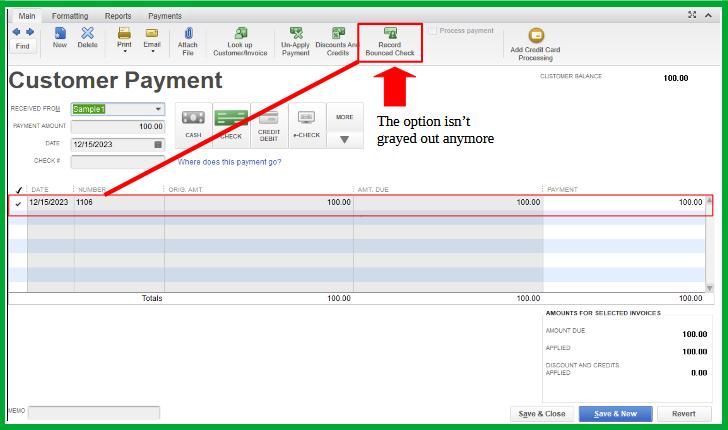Image resolution: width=728 pixels, height=430 pixels.
Task: Click the PAYMENT column header
Action: pyautogui.click(x=562, y=189)
